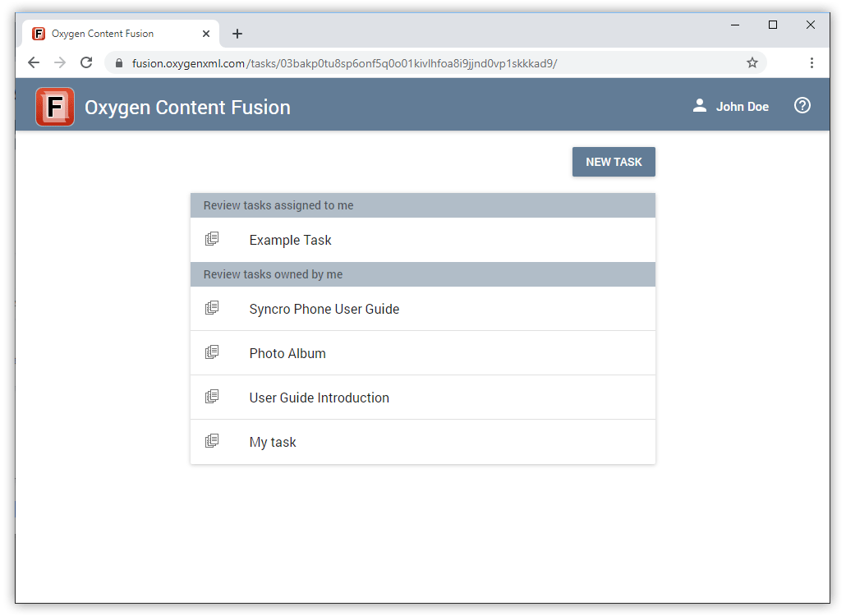Click the 'Review tasks owned by me' header
The image size is (846, 616).
(x=422, y=274)
